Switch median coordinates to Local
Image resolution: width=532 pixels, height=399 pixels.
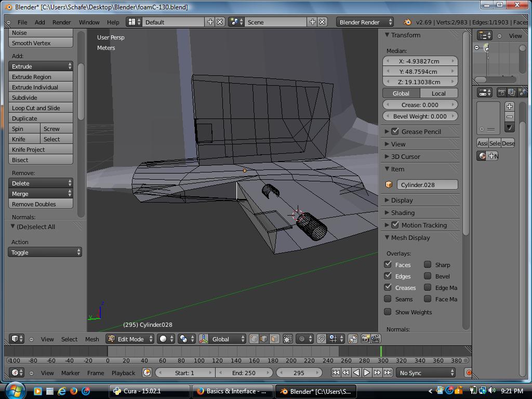coord(438,94)
